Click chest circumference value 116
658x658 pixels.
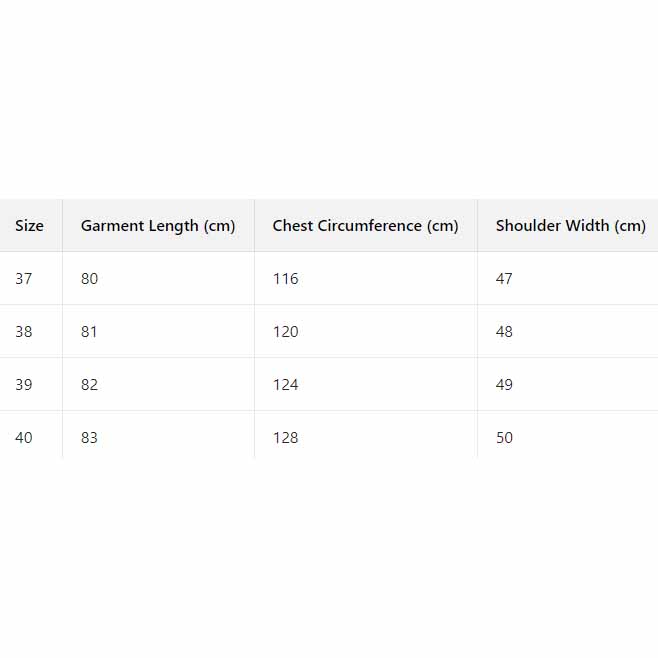pyautogui.click(x=286, y=279)
